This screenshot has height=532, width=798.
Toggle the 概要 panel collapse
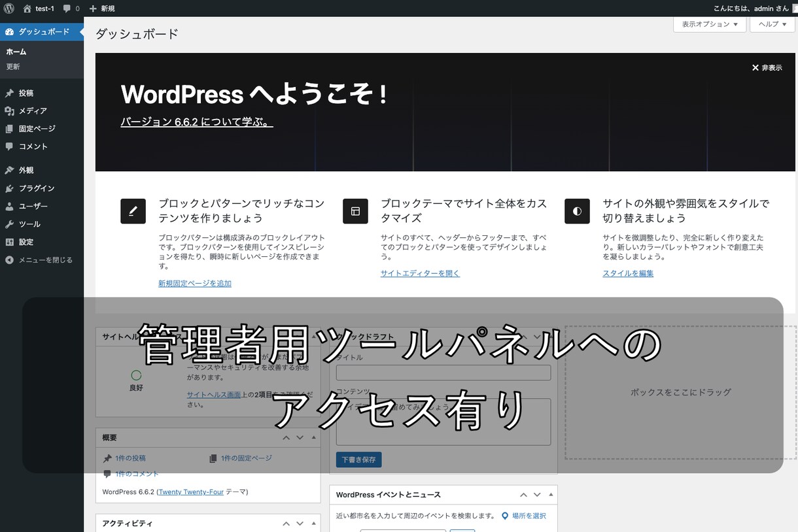coord(313,438)
